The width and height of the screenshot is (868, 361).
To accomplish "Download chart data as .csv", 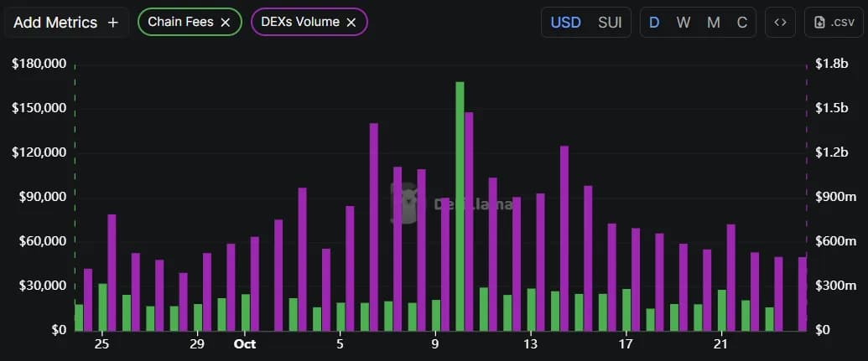I will click(x=832, y=23).
